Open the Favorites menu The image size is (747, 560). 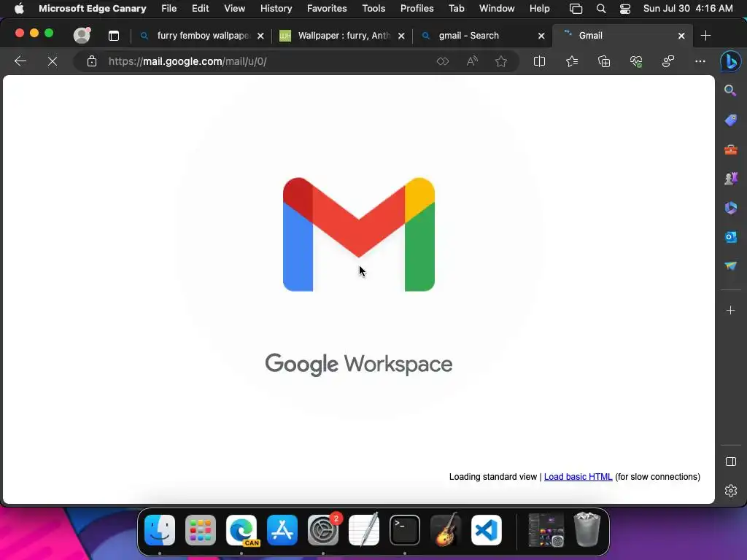click(x=327, y=9)
